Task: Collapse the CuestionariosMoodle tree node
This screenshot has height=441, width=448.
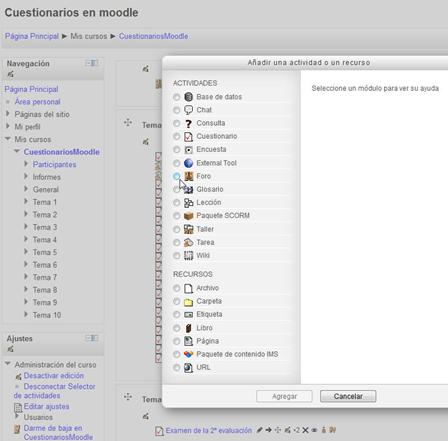Action: click(x=17, y=151)
